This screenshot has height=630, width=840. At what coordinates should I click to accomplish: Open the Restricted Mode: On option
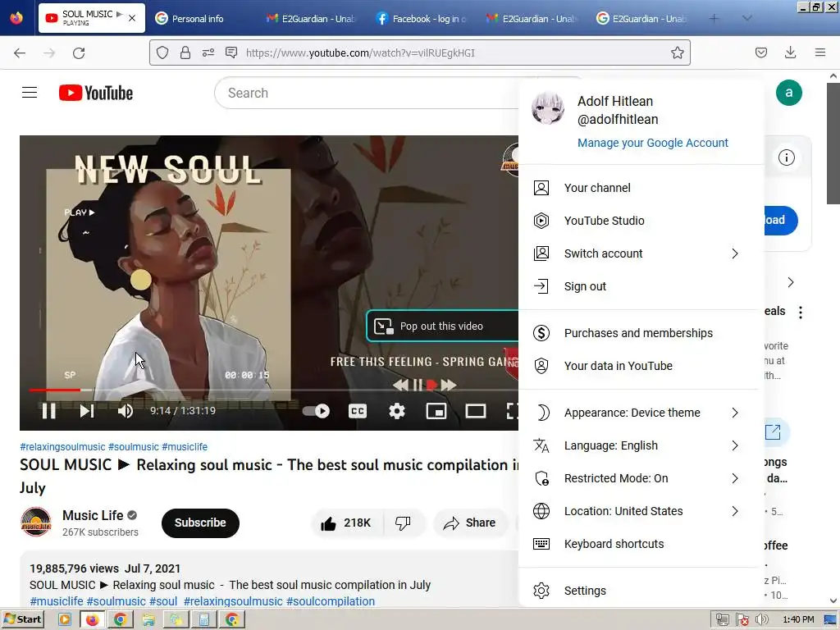pos(641,478)
